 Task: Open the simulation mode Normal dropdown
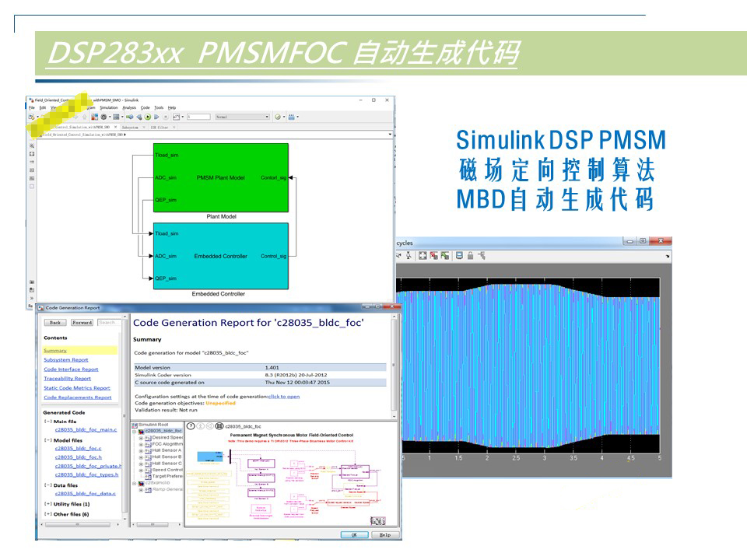coord(243,117)
